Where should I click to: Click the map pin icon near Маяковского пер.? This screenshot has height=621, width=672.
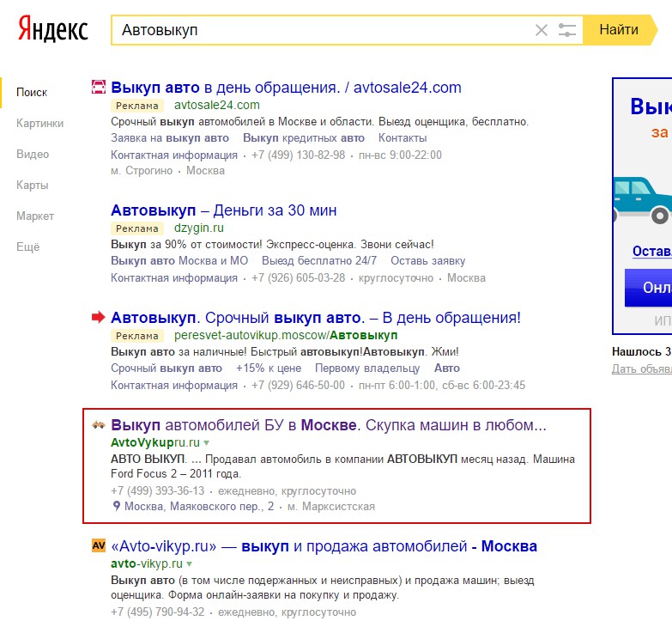(116, 506)
